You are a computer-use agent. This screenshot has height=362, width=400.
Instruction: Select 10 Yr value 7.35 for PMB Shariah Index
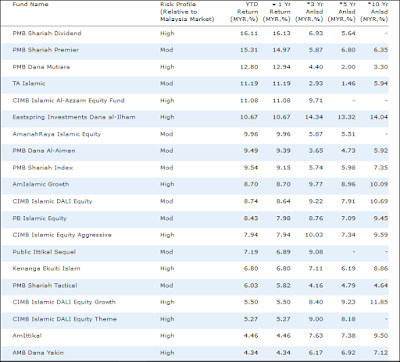click(381, 168)
